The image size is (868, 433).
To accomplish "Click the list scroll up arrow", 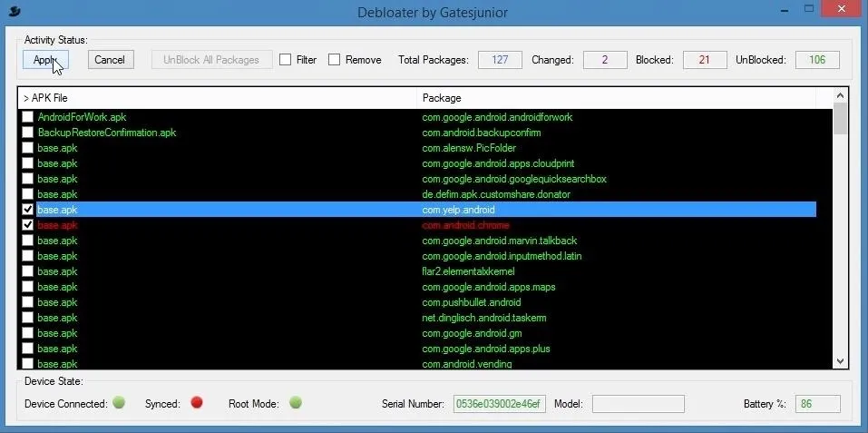I will 840,95.
